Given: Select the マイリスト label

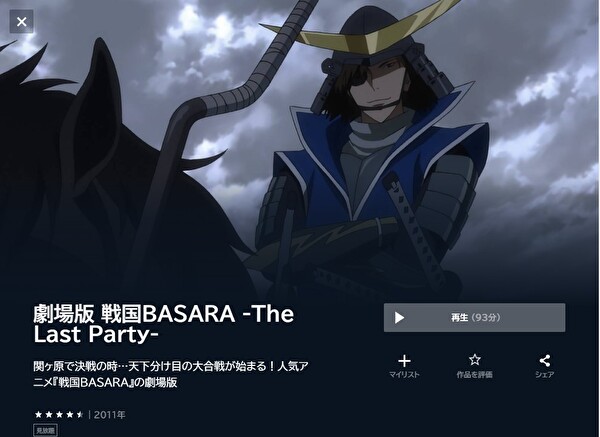Looking at the screenshot, I should (404, 375).
